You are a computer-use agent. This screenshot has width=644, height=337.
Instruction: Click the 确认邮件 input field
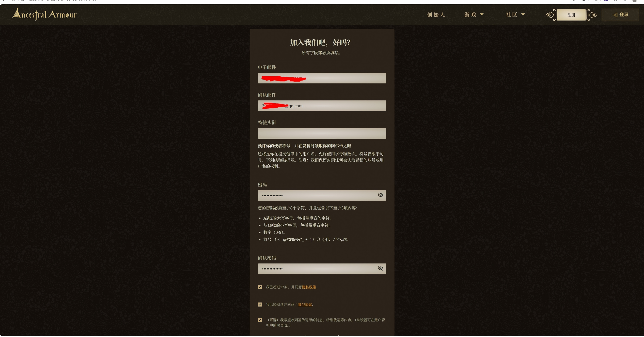[322, 106]
